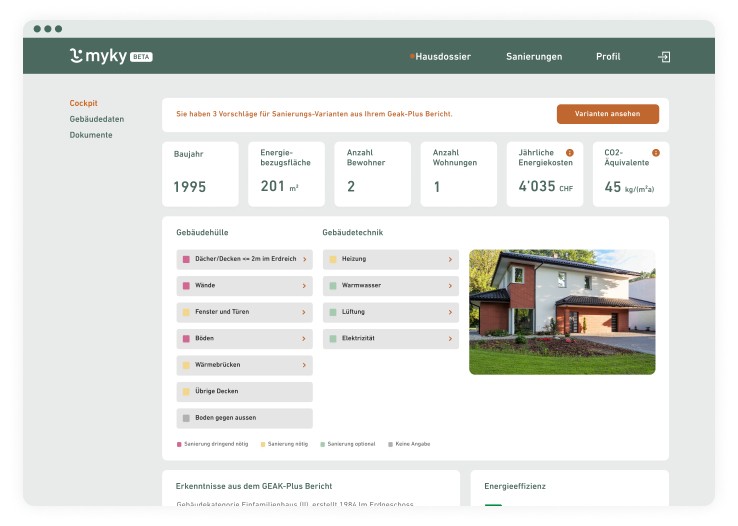This screenshot has height=526, width=738.
Task: Click the logout icon in header
Action: click(664, 57)
